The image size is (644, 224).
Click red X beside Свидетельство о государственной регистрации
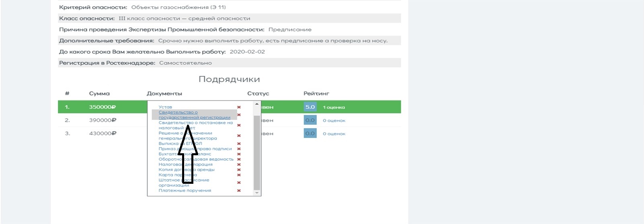click(239, 115)
